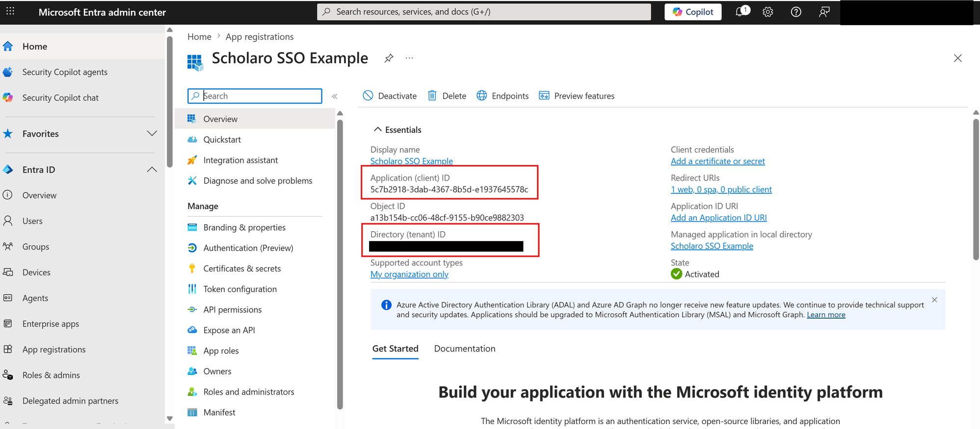Click Scholaro SSO Example display name link
Viewport: 980px width, 429px height.
pos(411,161)
